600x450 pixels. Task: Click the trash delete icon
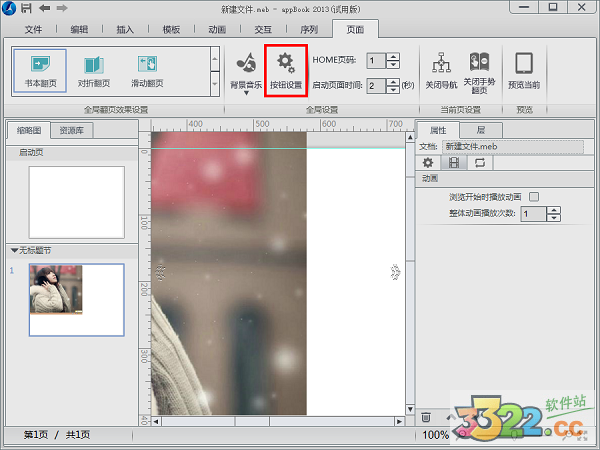pos(426,417)
